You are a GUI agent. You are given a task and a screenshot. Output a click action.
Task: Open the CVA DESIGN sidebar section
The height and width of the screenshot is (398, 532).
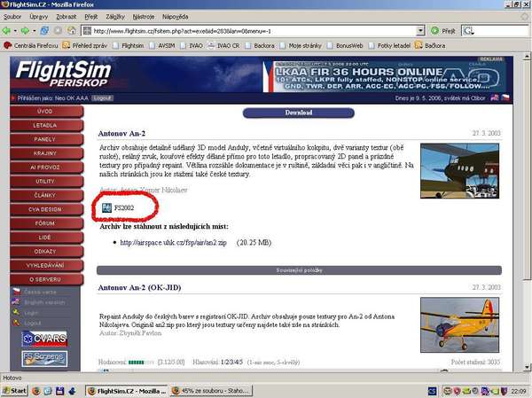point(46,209)
